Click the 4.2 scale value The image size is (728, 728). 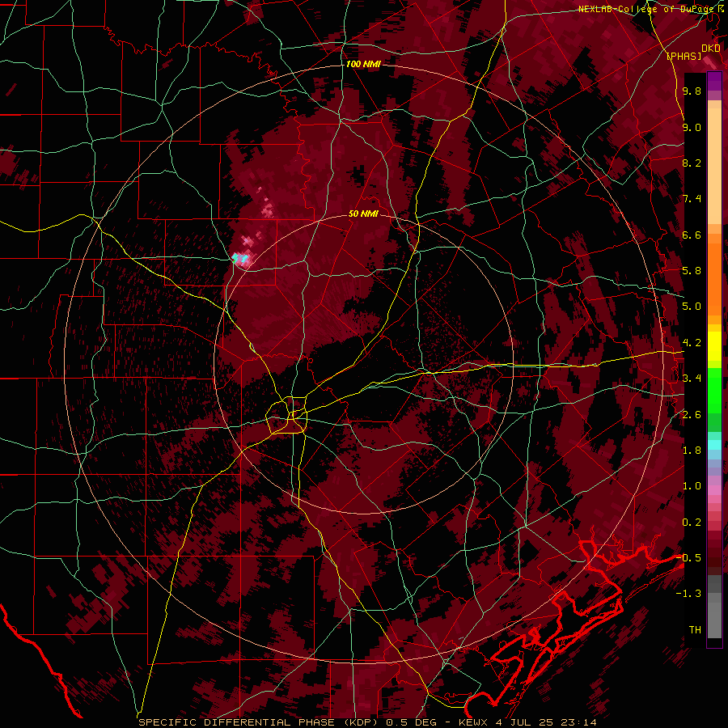tap(692, 343)
